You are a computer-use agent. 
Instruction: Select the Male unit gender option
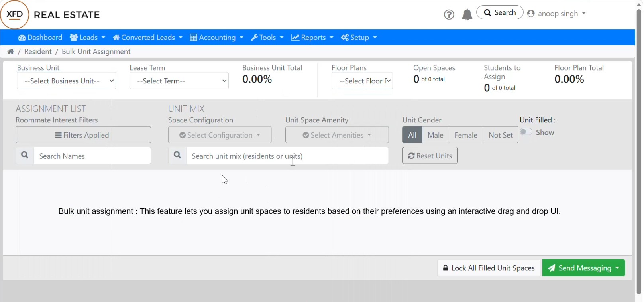point(436,135)
